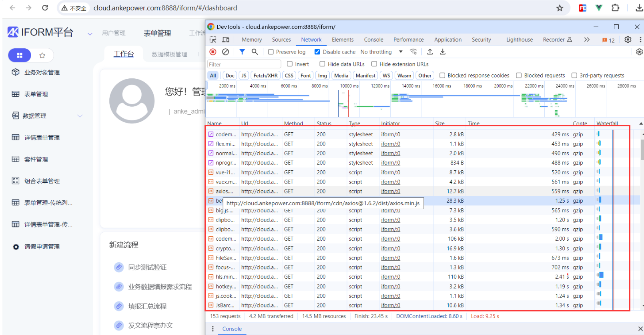Enable the Preserve log checkbox

(271, 52)
